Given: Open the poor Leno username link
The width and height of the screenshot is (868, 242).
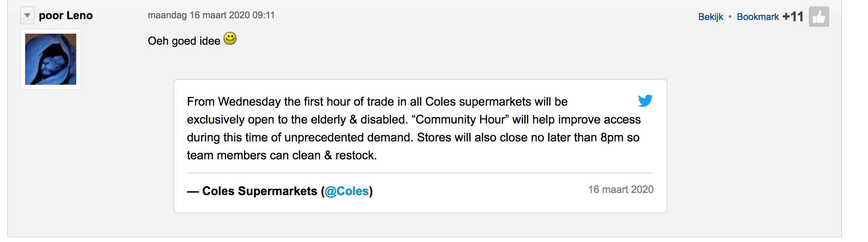Looking at the screenshot, I should pos(66,16).
